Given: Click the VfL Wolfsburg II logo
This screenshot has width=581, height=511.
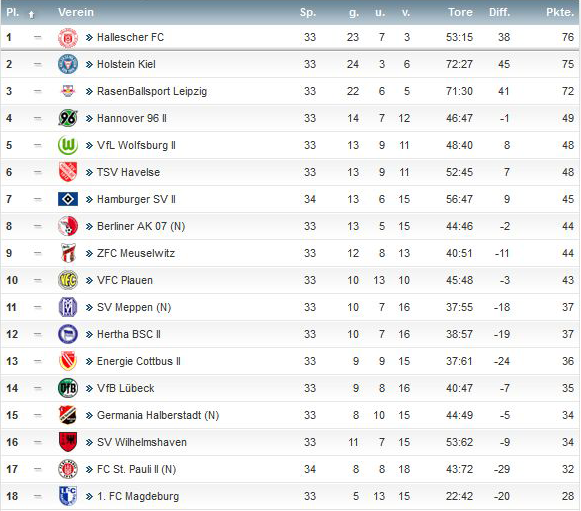Looking at the screenshot, I should [68, 145].
